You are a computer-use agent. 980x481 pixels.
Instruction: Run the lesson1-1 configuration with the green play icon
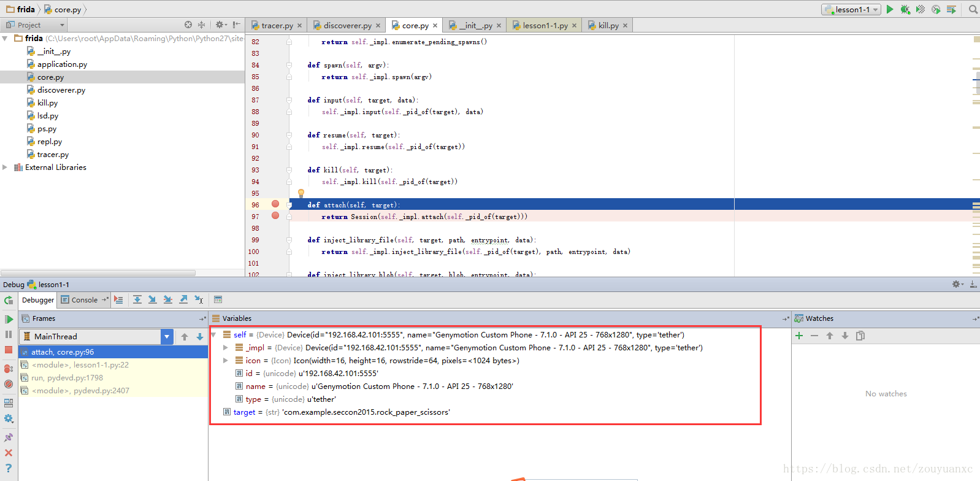coord(890,9)
